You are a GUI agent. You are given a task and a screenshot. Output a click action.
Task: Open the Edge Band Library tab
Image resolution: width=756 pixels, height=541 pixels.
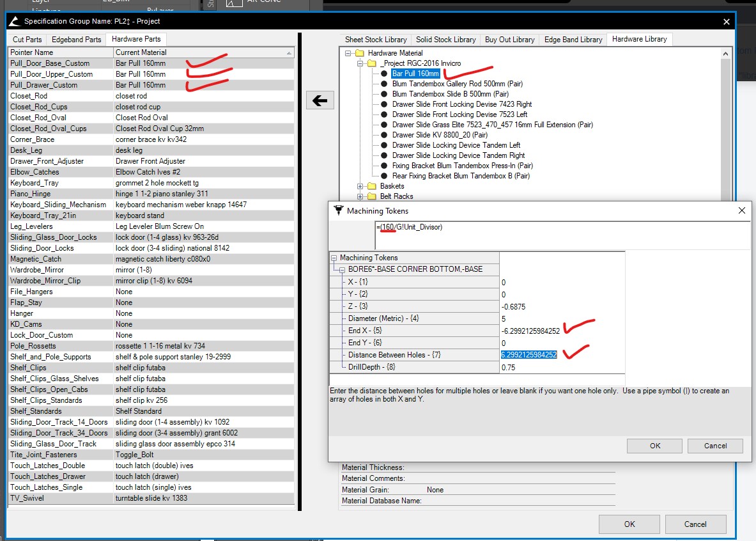(573, 40)
